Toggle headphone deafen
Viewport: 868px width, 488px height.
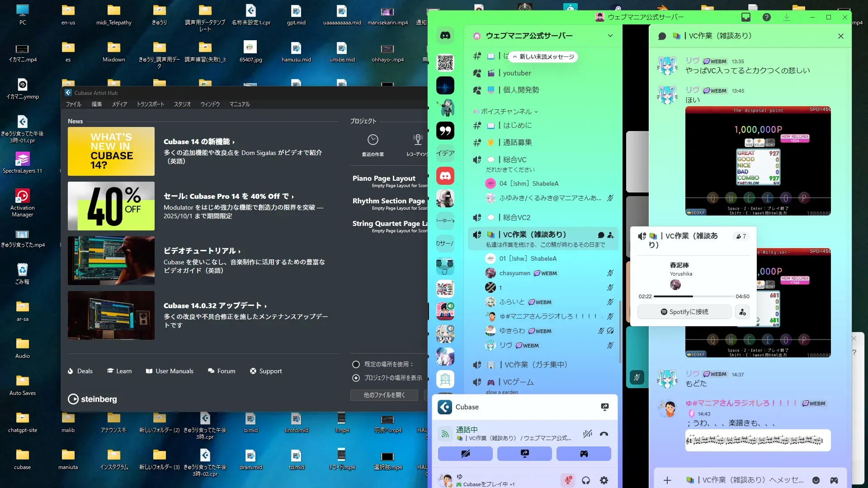pos(586,480)
